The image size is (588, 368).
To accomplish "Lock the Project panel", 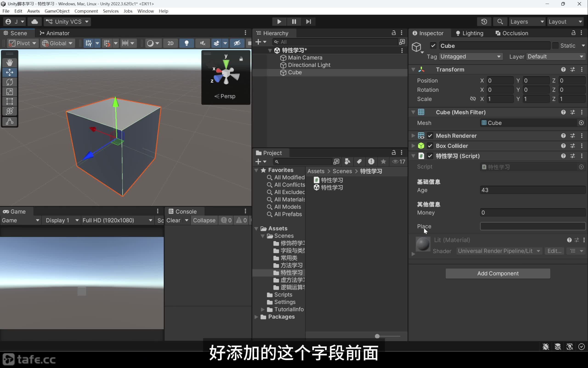I will (394, 152).
